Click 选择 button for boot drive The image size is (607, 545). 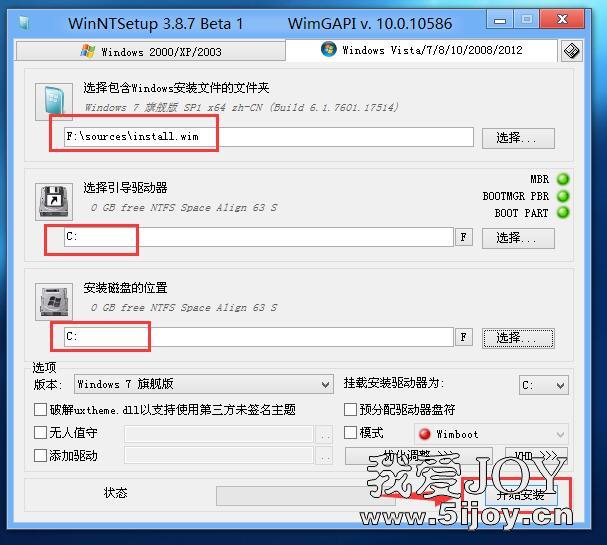click(x=518, y=238)
